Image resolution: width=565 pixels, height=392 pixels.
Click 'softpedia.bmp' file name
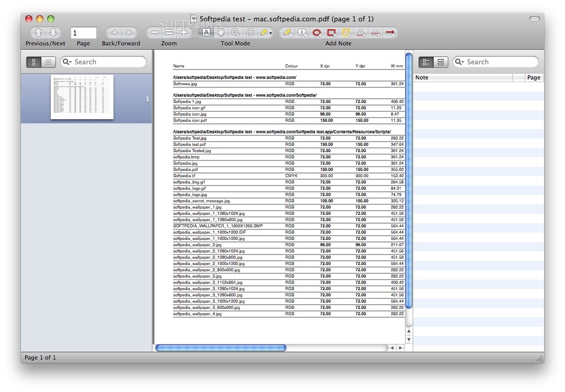point(186,157)
